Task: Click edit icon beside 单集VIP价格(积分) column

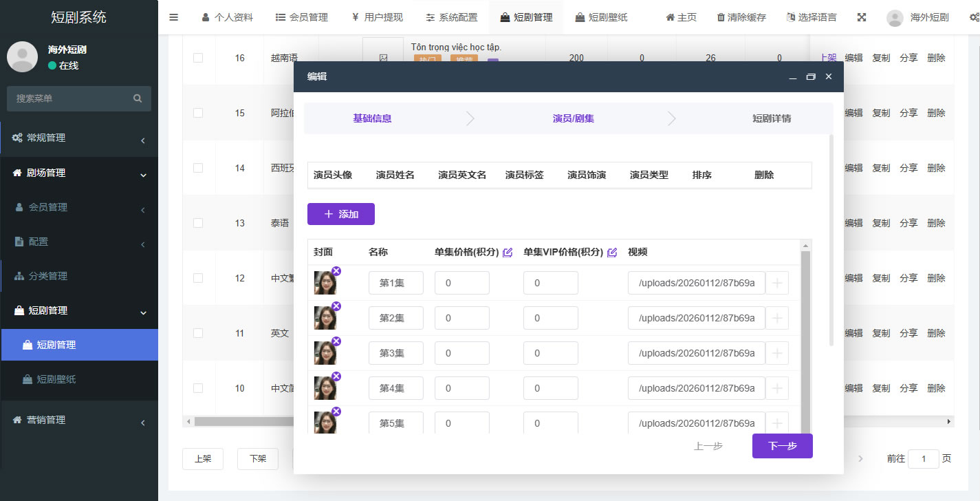Action: pyautogui.click(x=612, y=253)
